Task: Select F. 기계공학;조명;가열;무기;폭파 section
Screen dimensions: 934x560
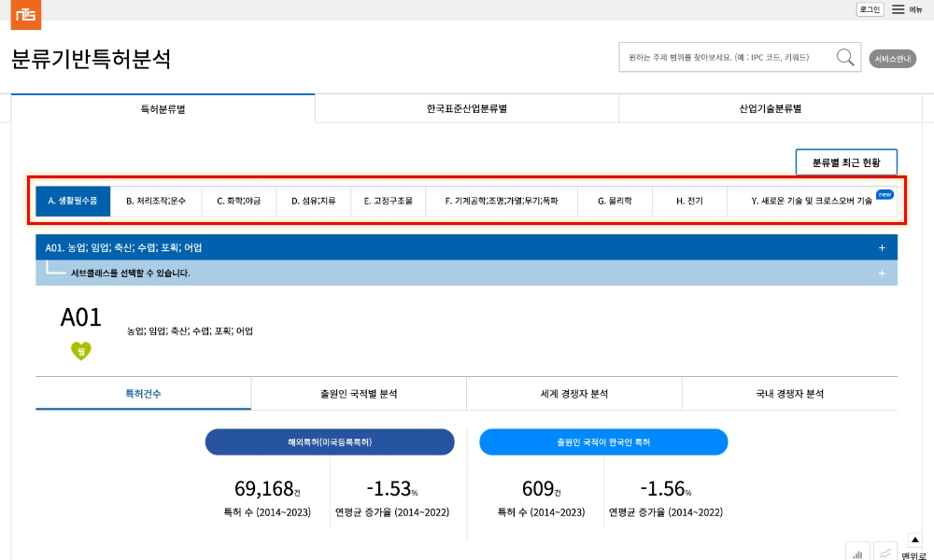Action: [x=502, y=202]
